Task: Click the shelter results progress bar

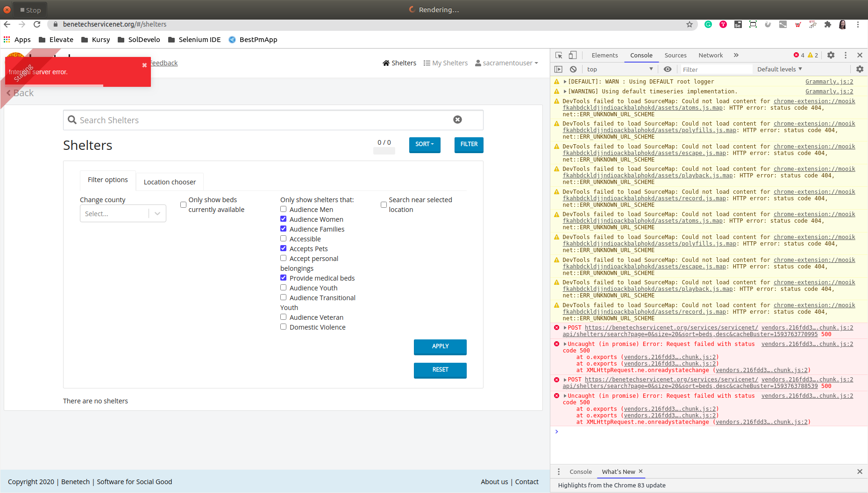Action: tap(384, 150)
